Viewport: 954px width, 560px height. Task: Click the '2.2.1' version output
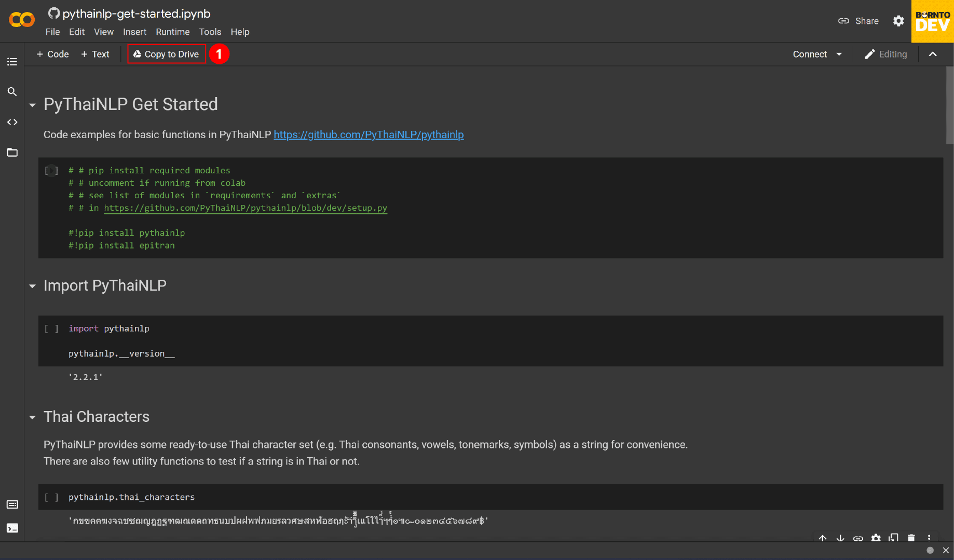click(86, 377)
